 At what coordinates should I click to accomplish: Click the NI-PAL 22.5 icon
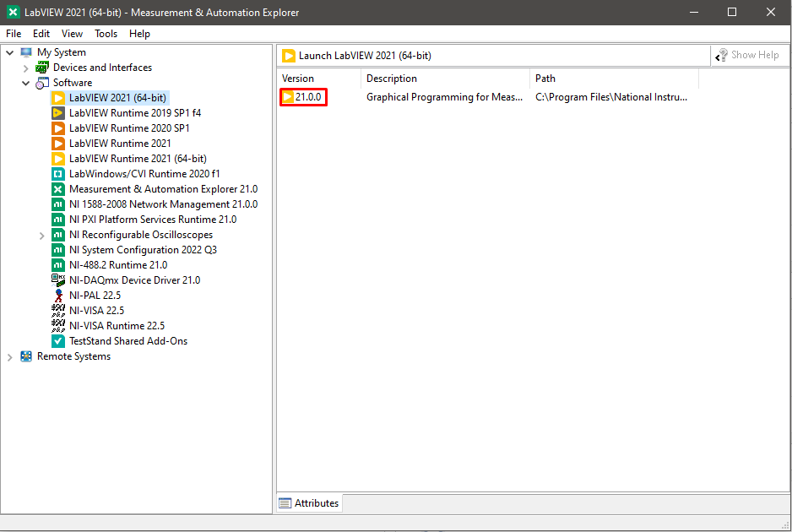pos(58,296)
